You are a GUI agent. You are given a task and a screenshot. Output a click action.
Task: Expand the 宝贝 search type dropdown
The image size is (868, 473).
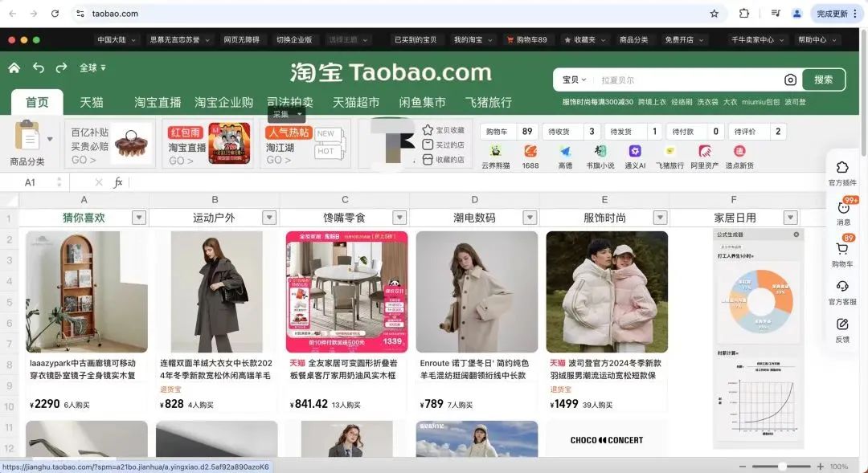(x=574, y=80)
